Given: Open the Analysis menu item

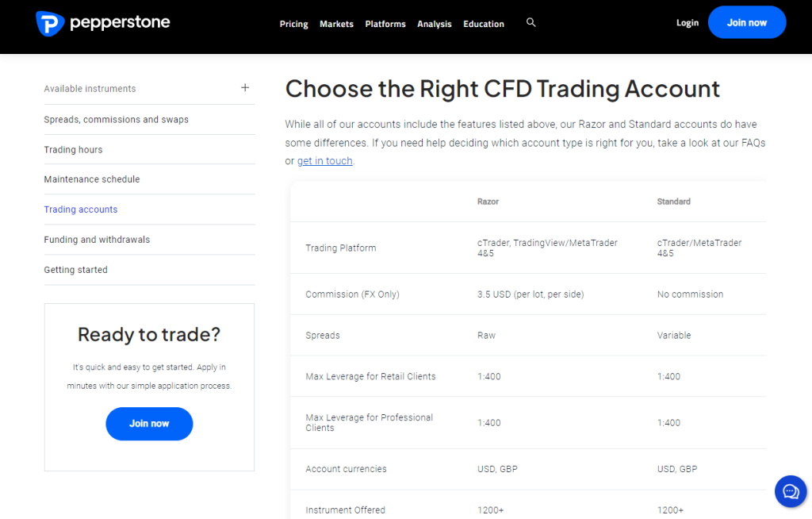Looking at the screenshot, I should 434,24.
